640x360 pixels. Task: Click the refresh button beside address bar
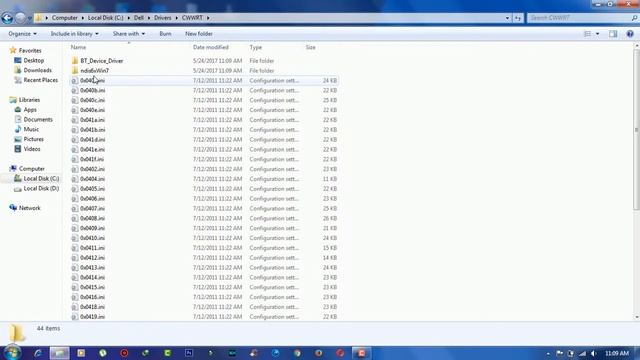[x=518, y=18]
